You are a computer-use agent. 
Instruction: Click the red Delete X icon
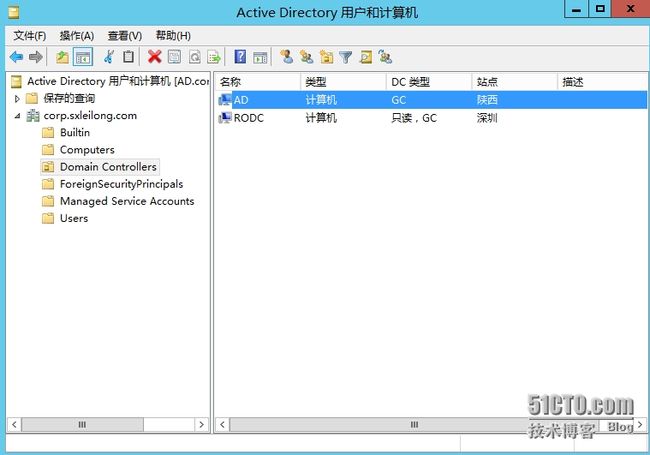coord(155,57)
